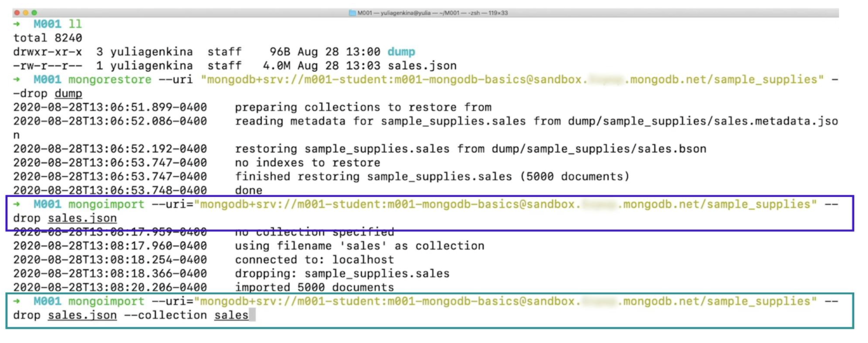Viewport: 868px width, 343px height.
Task: Select timestamp "2020-08-28T13:08:18.254-0400"
Action: pos(110,260)
